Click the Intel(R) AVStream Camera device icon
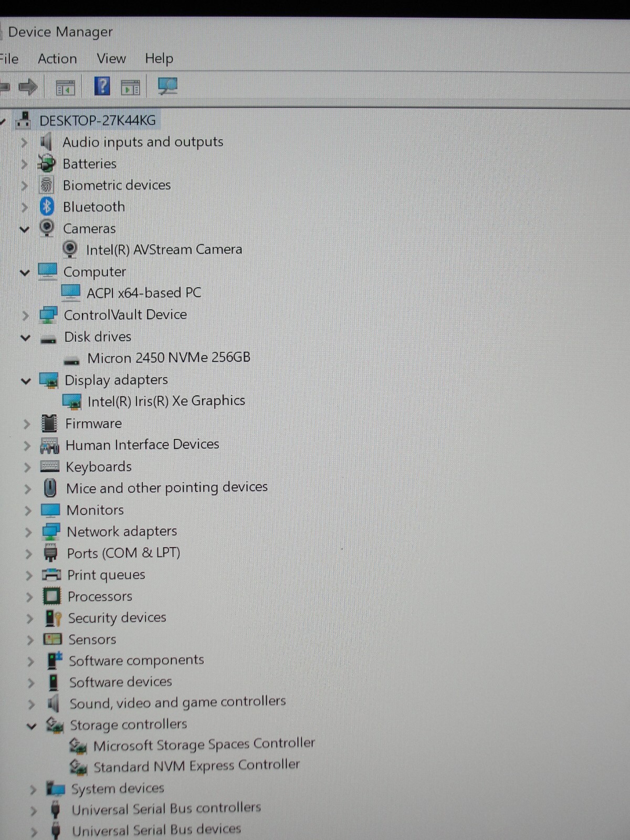Viewport: 630px width, 840px height. click(70, 249)
